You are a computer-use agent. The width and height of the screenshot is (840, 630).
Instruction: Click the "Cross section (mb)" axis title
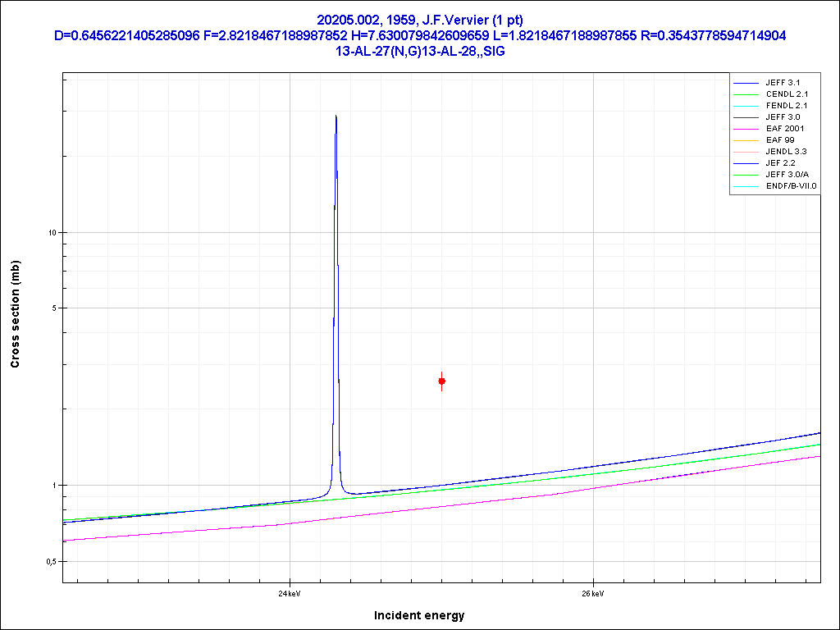[16, 314]
